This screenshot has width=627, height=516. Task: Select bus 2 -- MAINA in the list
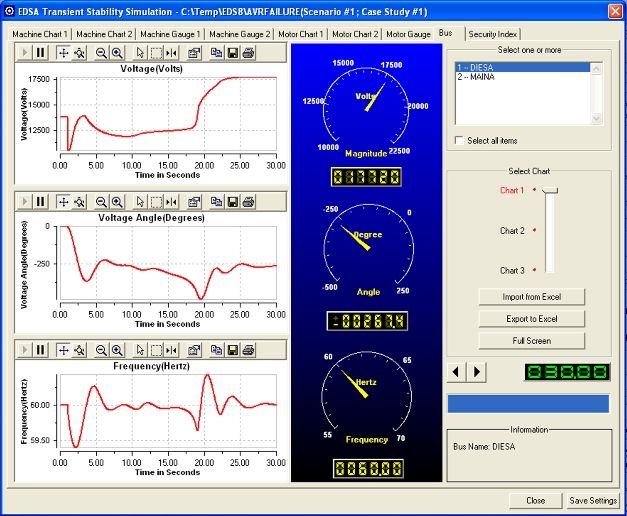click(523, 77)
